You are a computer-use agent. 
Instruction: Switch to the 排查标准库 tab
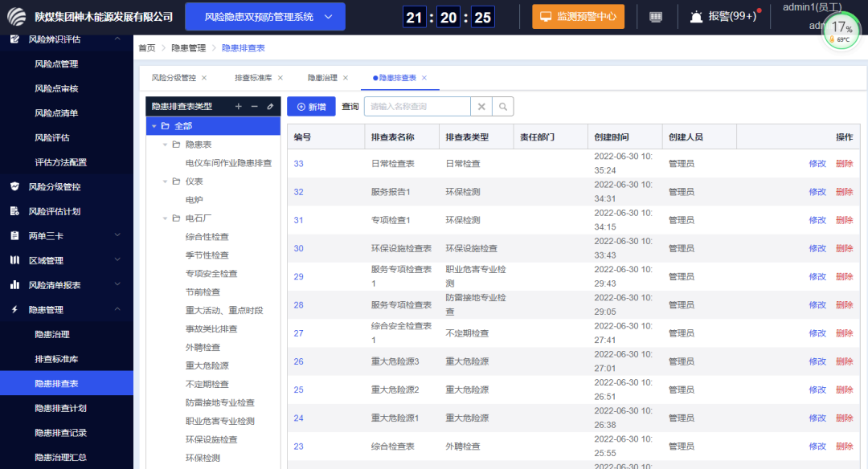pos(253,78)
